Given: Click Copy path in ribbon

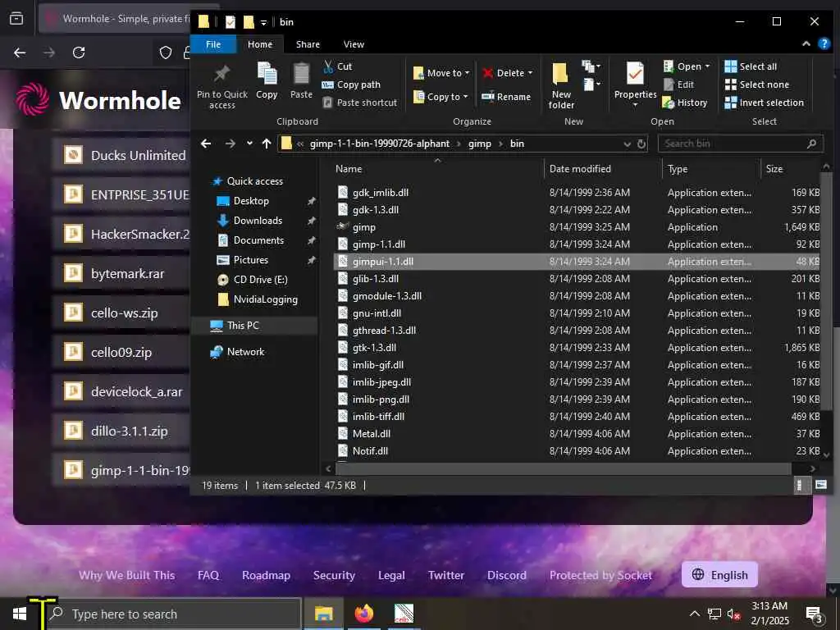Looking at the screenshot, I should 351,84.
